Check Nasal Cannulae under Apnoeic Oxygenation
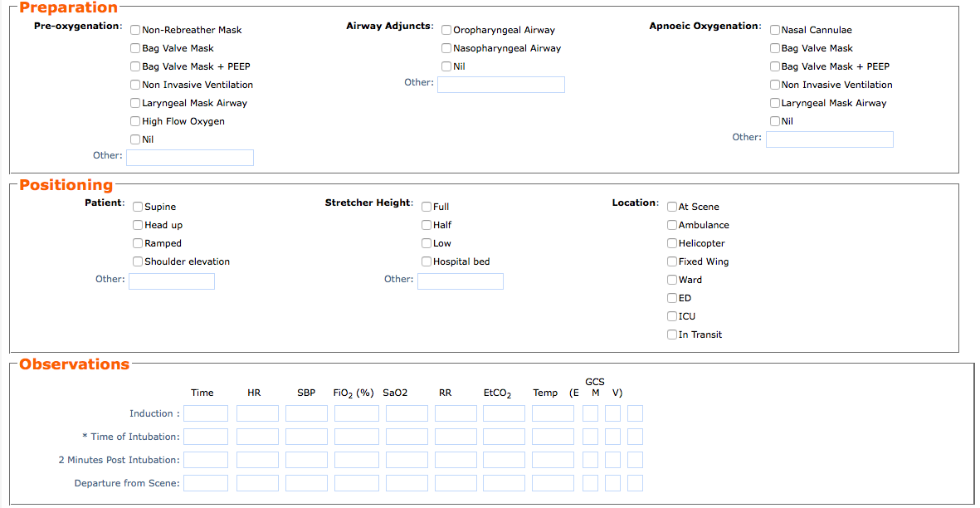Viewport: 980px width, 508px height. pos(775,30)
